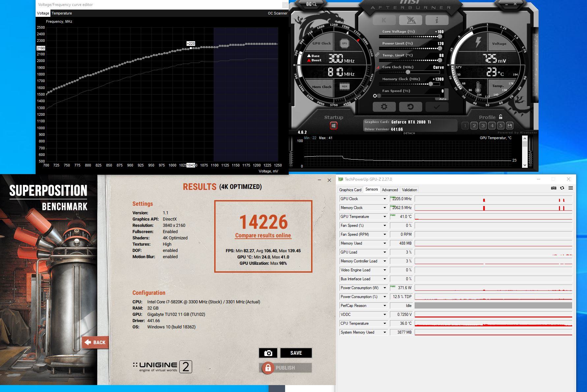Expand the GPU Clock sensor dropdown
Viewport: 587px width, 392px height.
coord(384,199)
